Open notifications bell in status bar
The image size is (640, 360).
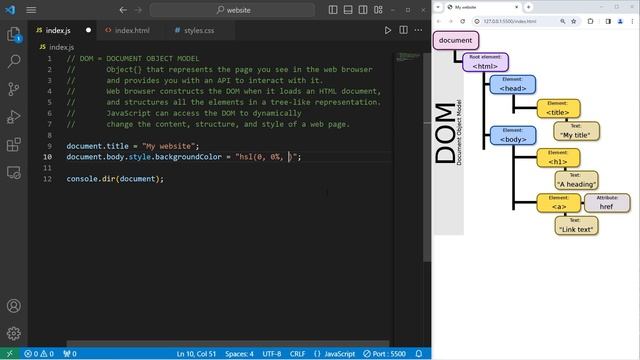click(x=419, y=354)
